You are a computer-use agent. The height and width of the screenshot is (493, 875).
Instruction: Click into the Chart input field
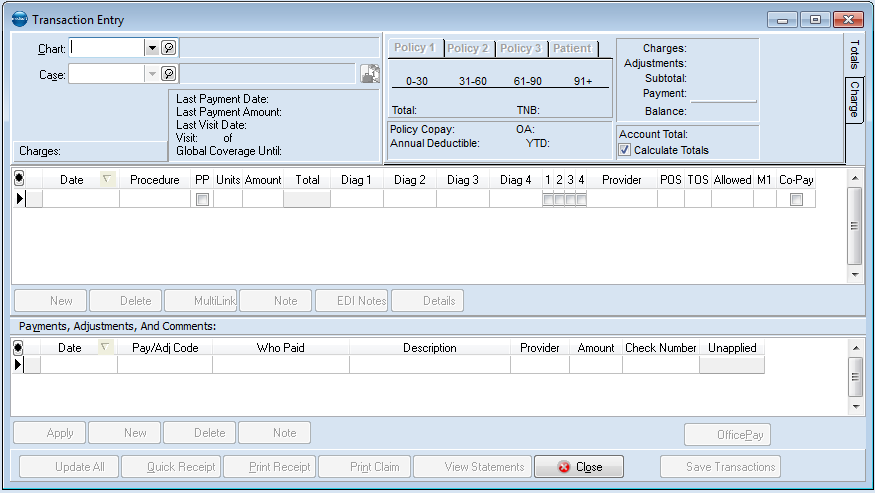coord(107,48)
